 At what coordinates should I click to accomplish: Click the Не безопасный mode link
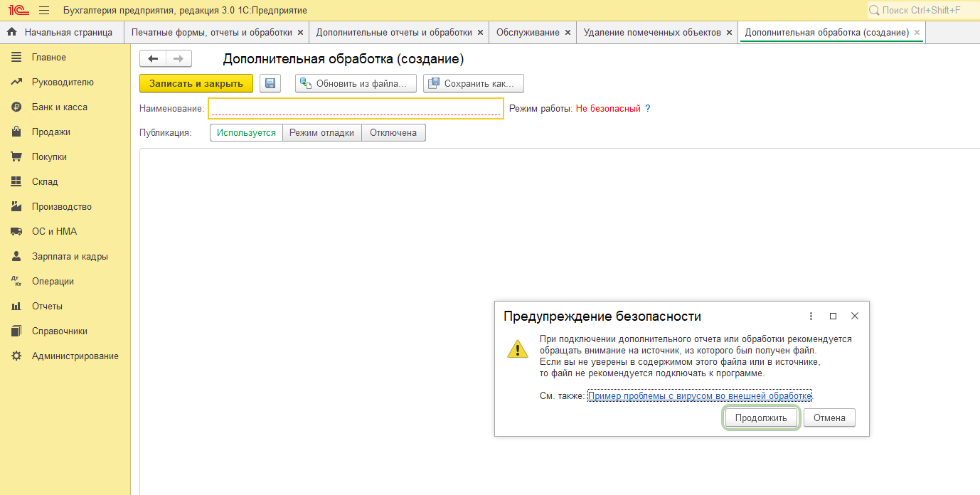pyautogui.click(x=608, y=109)
